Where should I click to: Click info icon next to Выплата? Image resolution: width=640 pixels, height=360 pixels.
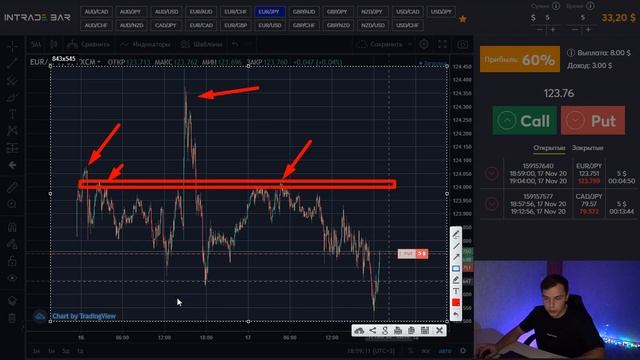pyautogui.click(x=571, y=53)
